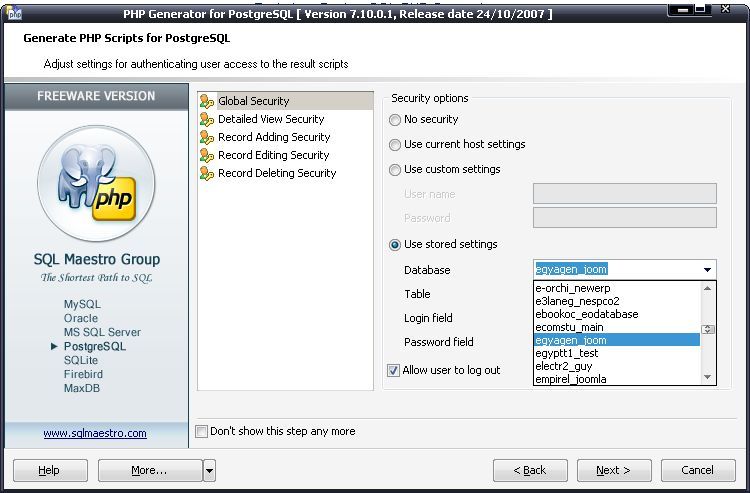Check Don't show this step any more
Viewport: 750px width, 493px height.
[x=201, y=431]
